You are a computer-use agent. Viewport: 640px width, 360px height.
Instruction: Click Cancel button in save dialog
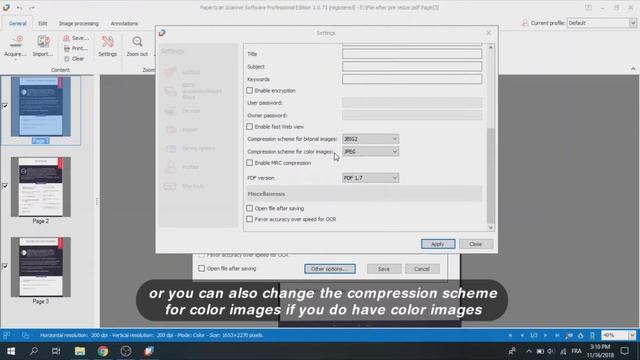point(422,269)
